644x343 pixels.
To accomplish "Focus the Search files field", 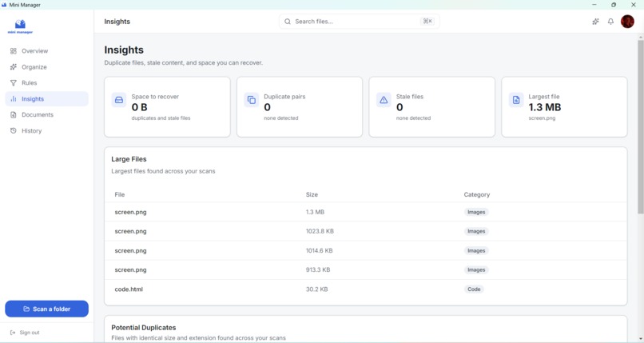I will [x=359, y=22].
